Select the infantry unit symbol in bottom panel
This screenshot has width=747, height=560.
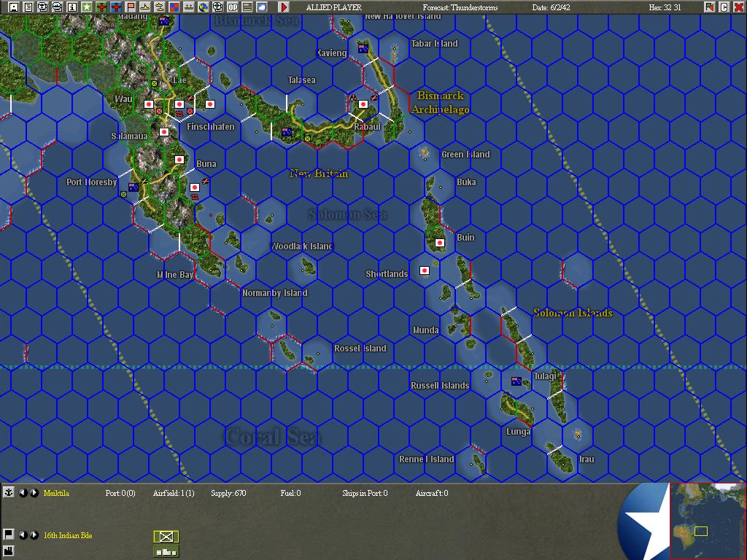point(166,537)
